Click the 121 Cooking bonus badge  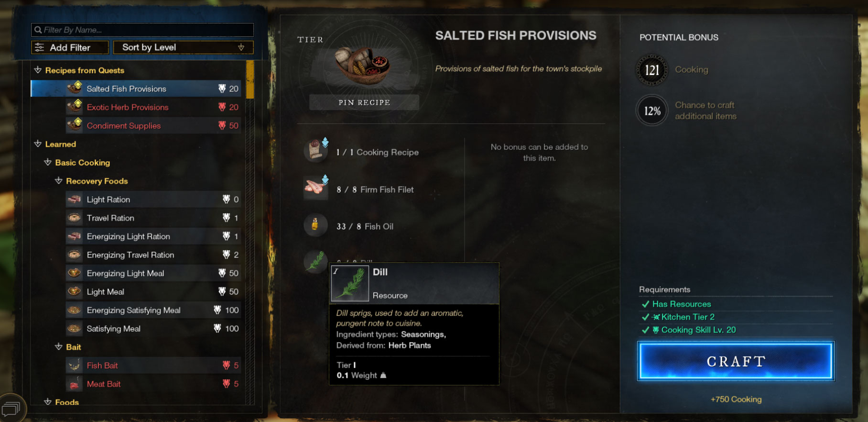(652, 70)
